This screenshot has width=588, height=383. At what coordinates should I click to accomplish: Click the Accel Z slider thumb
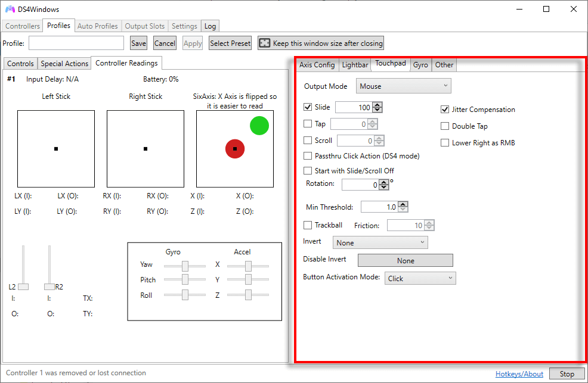coord(248,295)
